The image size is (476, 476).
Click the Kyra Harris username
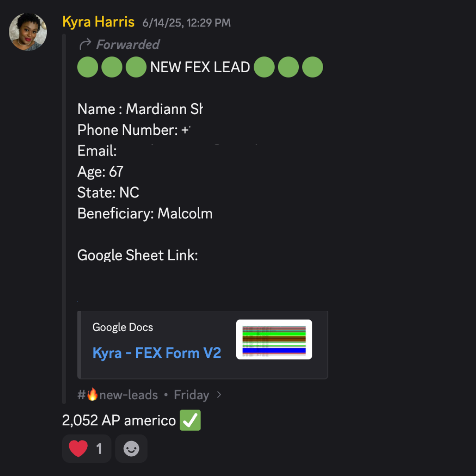click(98, 22)
